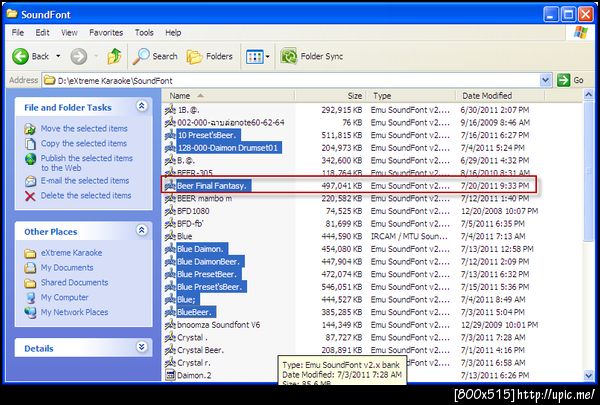Click Copy the selected items
The width and height of the screenshot is (600, 405).
click(84, 144)
